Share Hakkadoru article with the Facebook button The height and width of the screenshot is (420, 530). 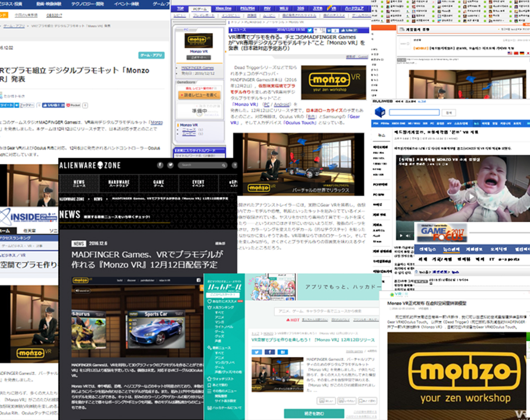pyautogui.click(x=270, y=352)
